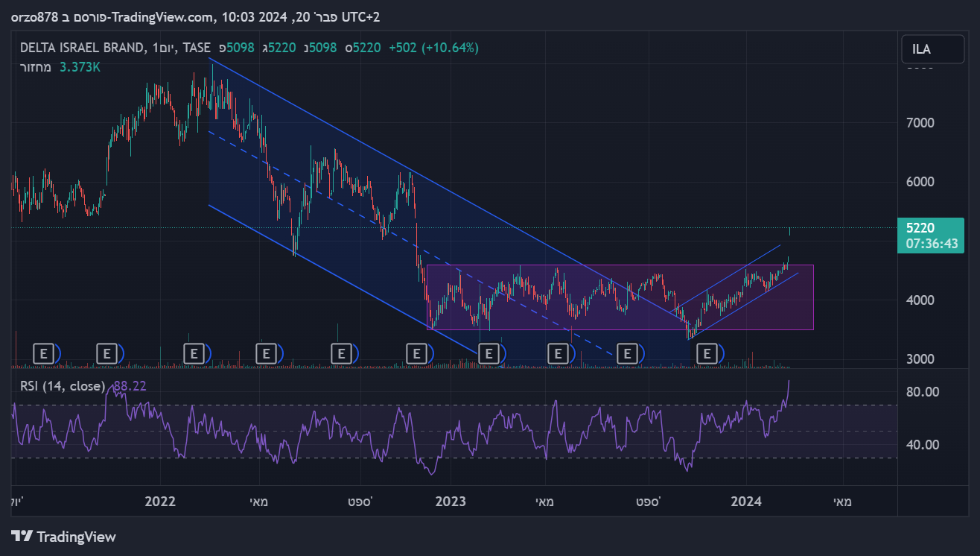Click the volume value 3.373K

point(80,67)
